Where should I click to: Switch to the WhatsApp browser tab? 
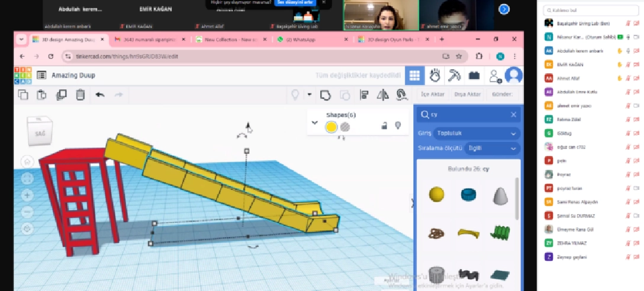click(x=312, y=40)
